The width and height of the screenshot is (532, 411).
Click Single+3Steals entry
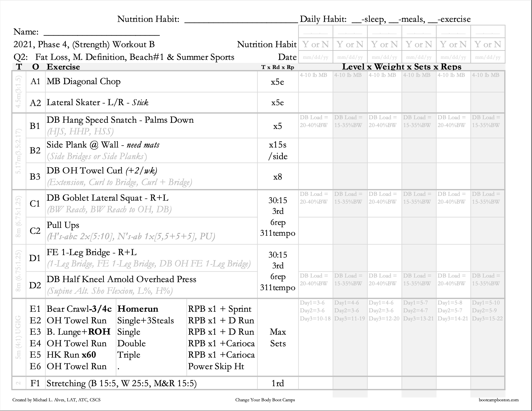click(x=146, y=321)
